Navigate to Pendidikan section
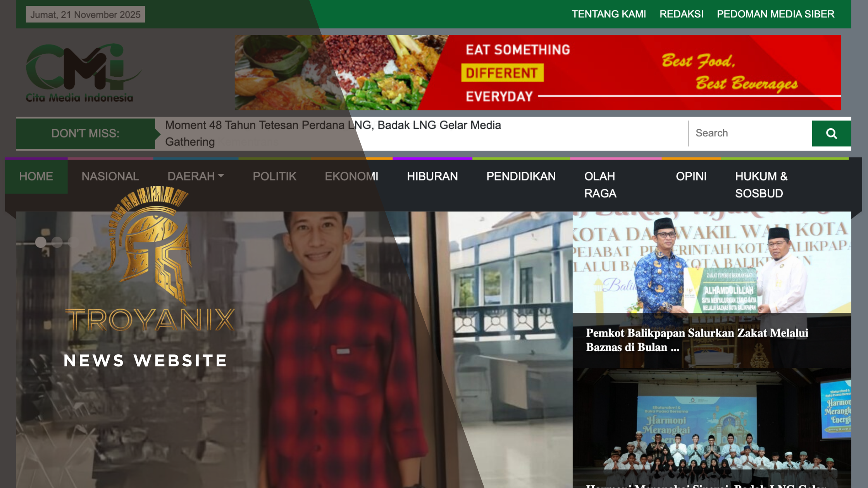 [521, 177]
